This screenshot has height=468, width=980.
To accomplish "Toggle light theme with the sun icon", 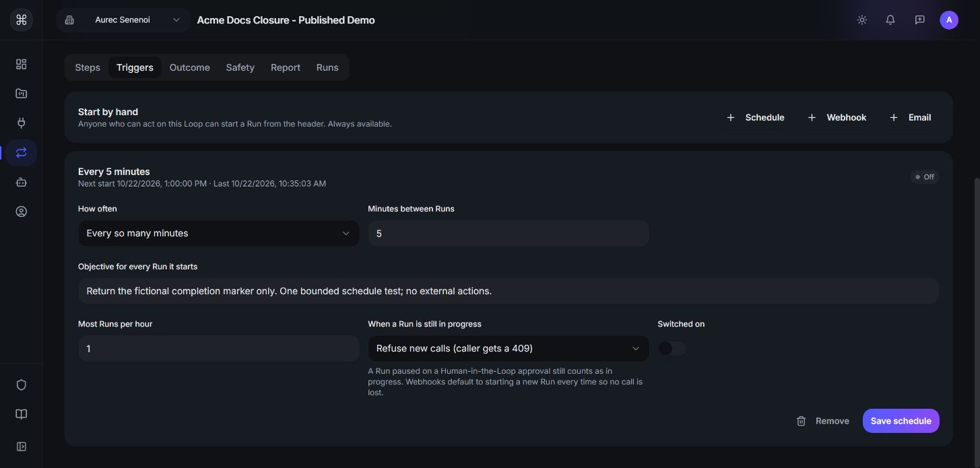I will (861, 20).
